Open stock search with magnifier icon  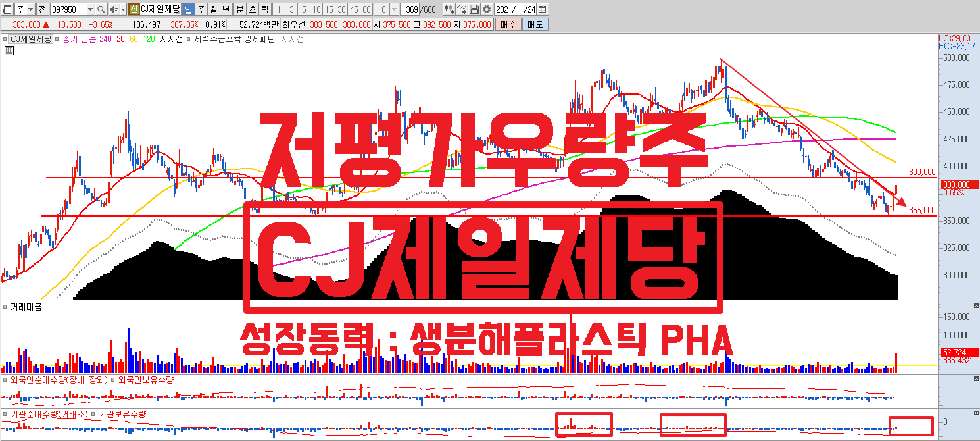coord(101,9)
